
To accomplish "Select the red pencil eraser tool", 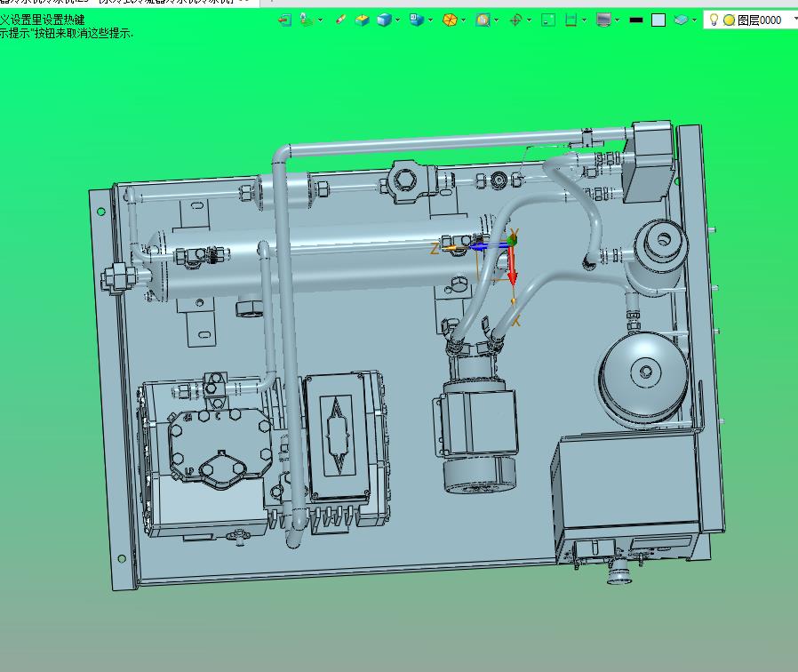I will [340, 20].
